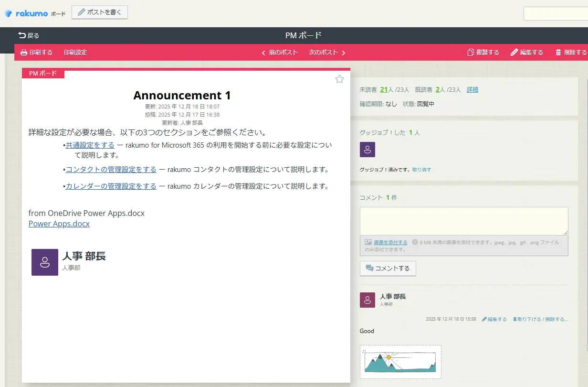Undo Good Job with 取り消す
This screenshot has width=588, height=387.
coord(422,170)
